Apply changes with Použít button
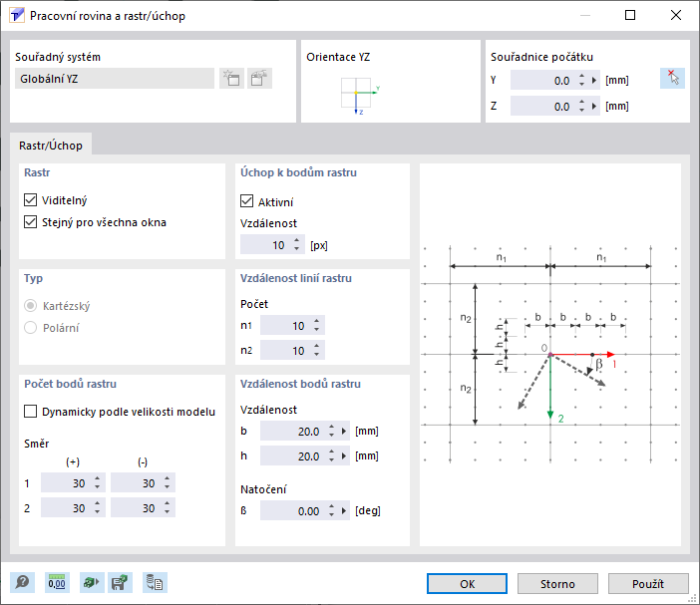 click(648, 584)
